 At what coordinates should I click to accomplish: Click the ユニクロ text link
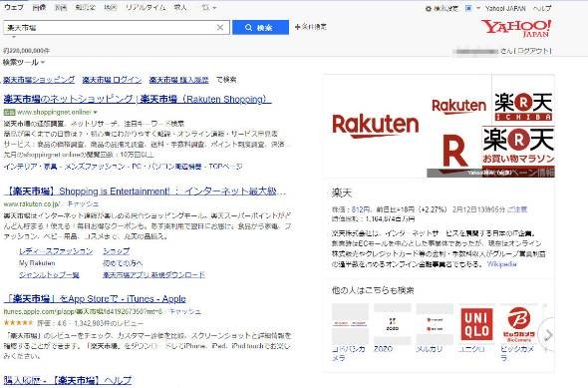coord(471,349)
